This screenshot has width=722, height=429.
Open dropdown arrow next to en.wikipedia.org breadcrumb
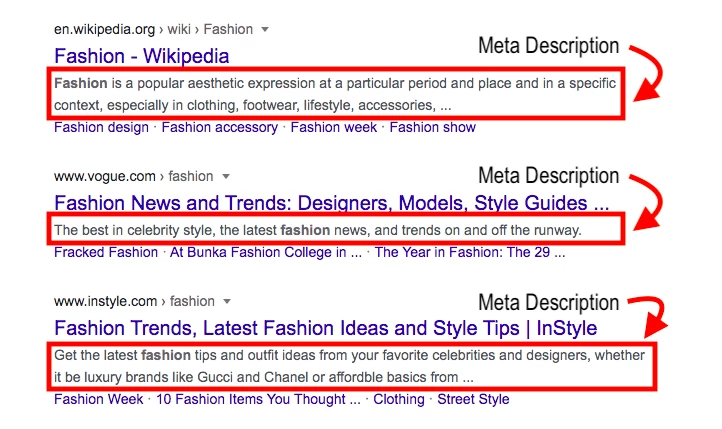265,29
